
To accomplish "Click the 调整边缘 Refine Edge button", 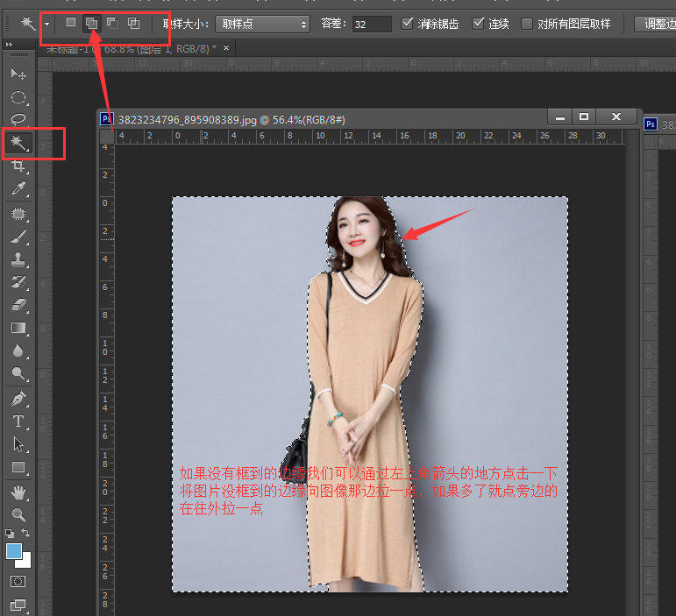I will click(x=658, y=24).
